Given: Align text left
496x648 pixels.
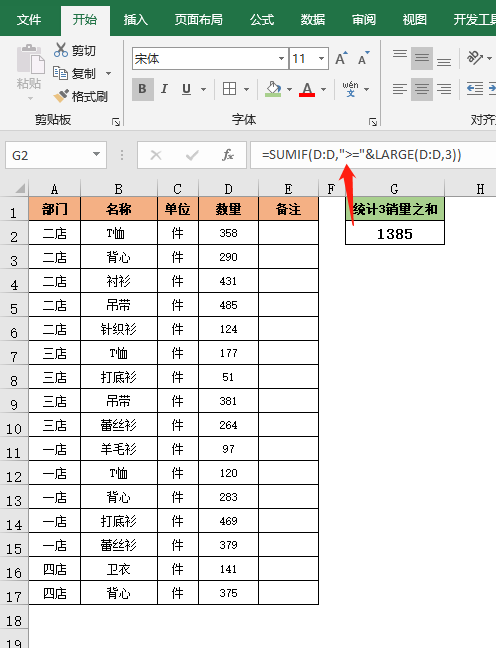Looking at the screenshot, I should point(400,89).
